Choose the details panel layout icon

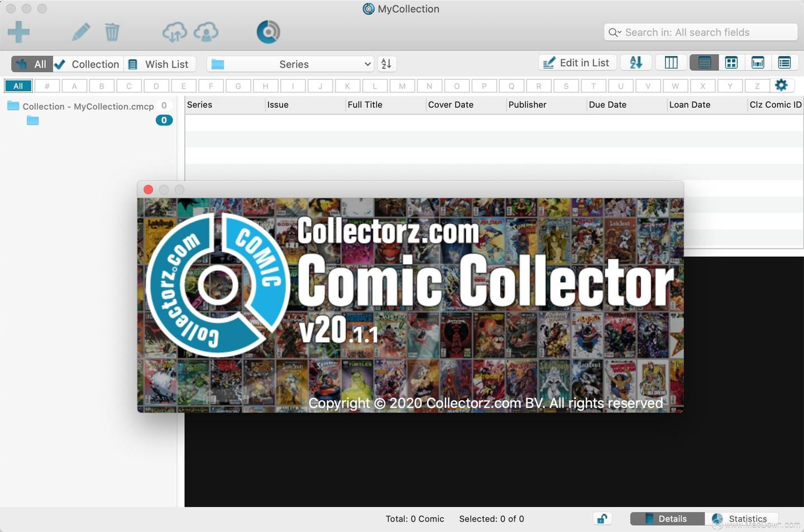point(784,63)
